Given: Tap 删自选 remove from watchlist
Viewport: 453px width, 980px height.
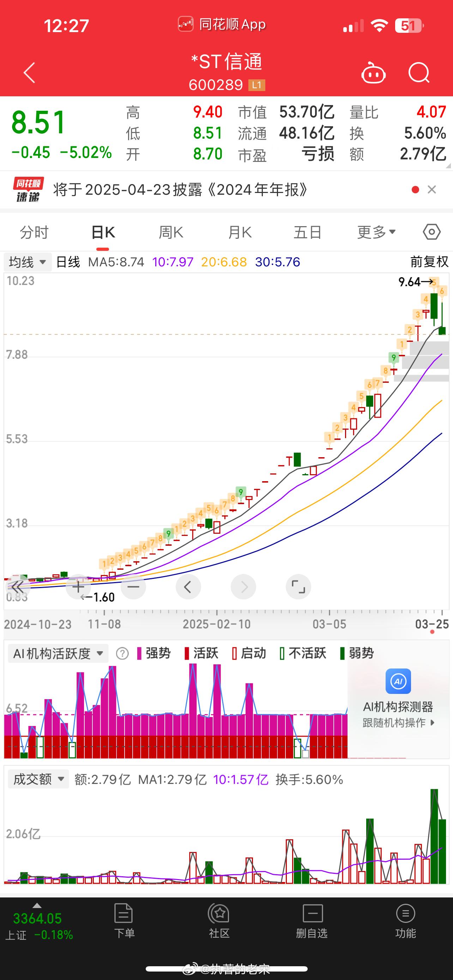Looking at the screenshot, I should tap(312, 921).
